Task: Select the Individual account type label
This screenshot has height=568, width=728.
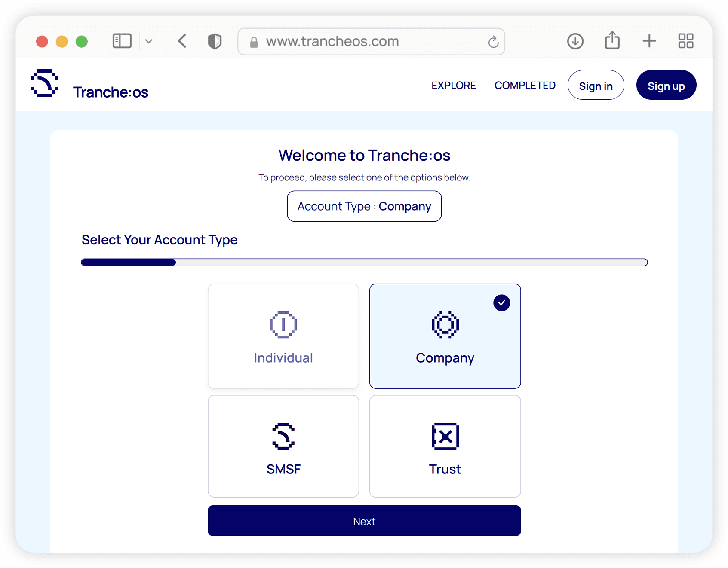Action: tap(283, 358)
